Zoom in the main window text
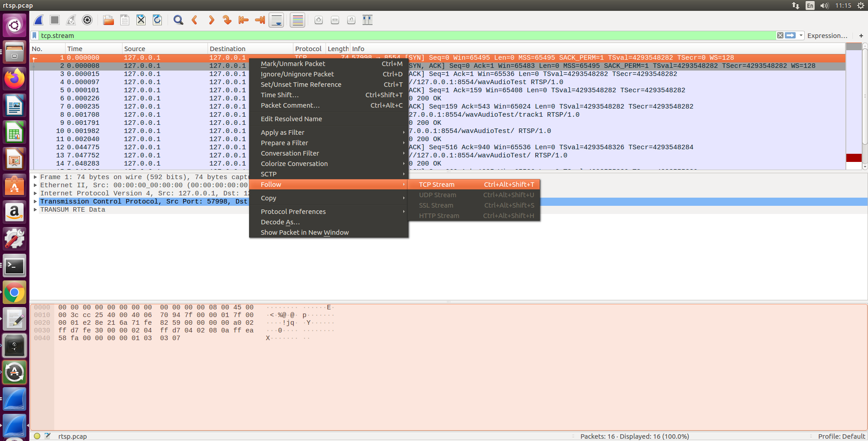The width and height of the screenshot is (868, 441). (319, 20)
